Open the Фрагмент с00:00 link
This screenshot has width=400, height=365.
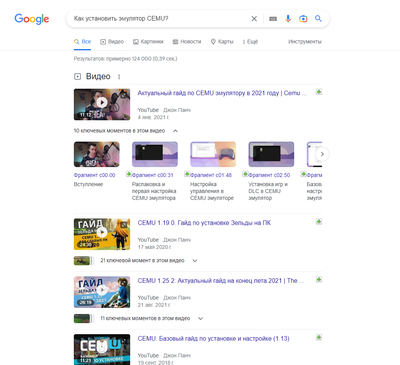coord(94,175)
